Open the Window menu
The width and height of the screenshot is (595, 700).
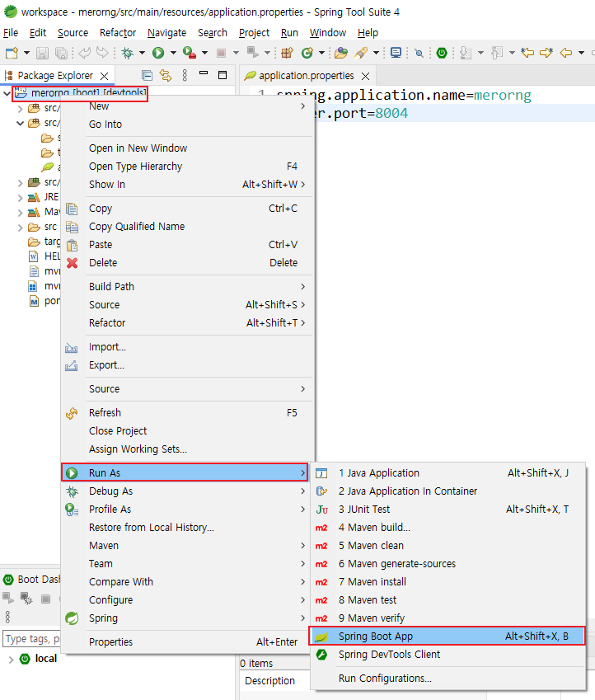(328, 33)
